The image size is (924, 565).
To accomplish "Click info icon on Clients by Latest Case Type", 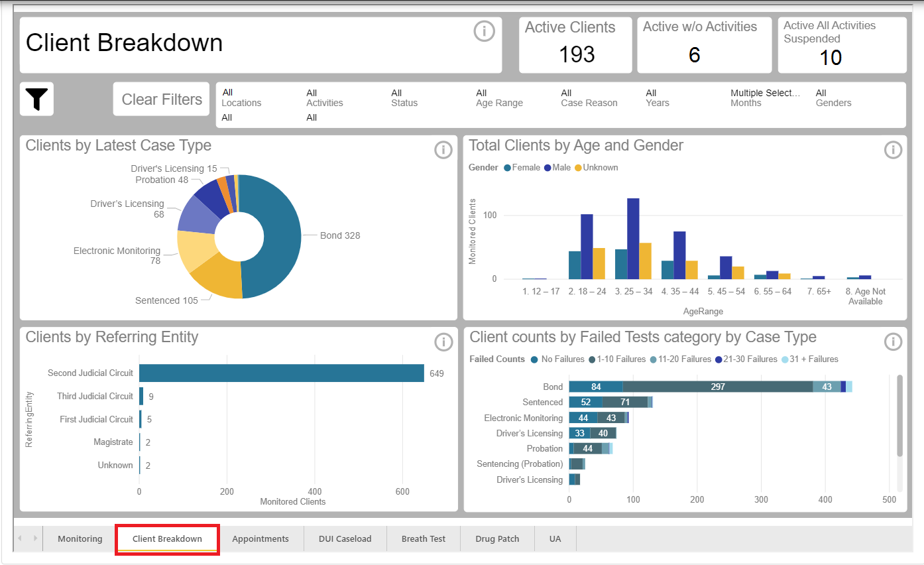I will pos(443,150).
